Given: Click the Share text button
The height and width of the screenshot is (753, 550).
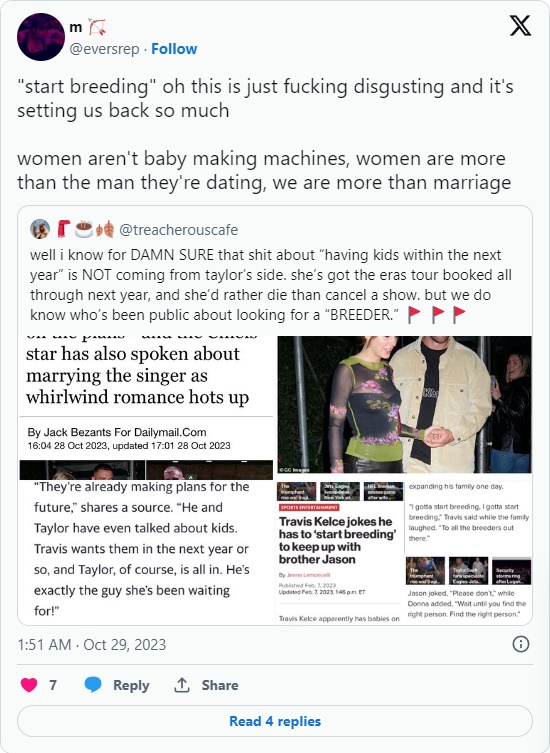Looking at the screenshot, I should click(x=220, y=685).
